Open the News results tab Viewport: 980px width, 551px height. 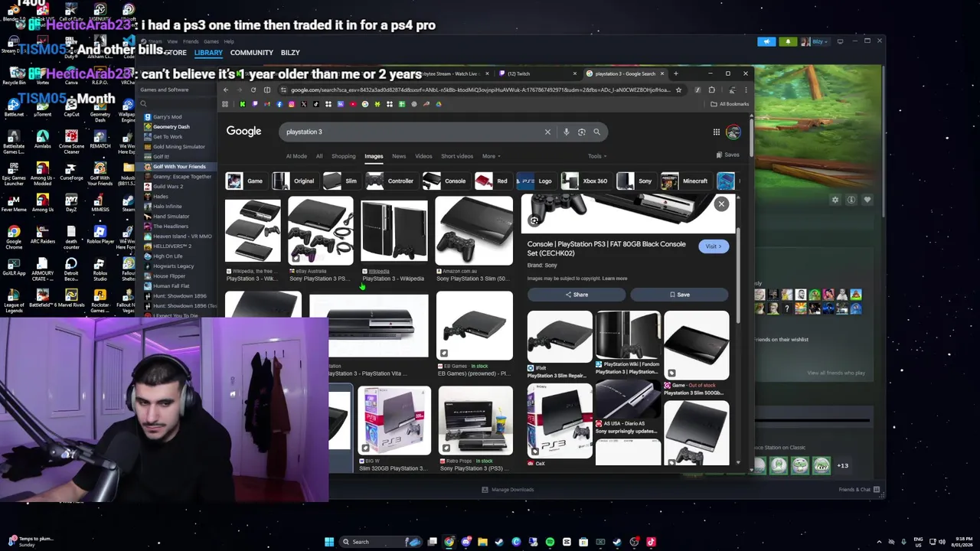[x=399, y=156]
